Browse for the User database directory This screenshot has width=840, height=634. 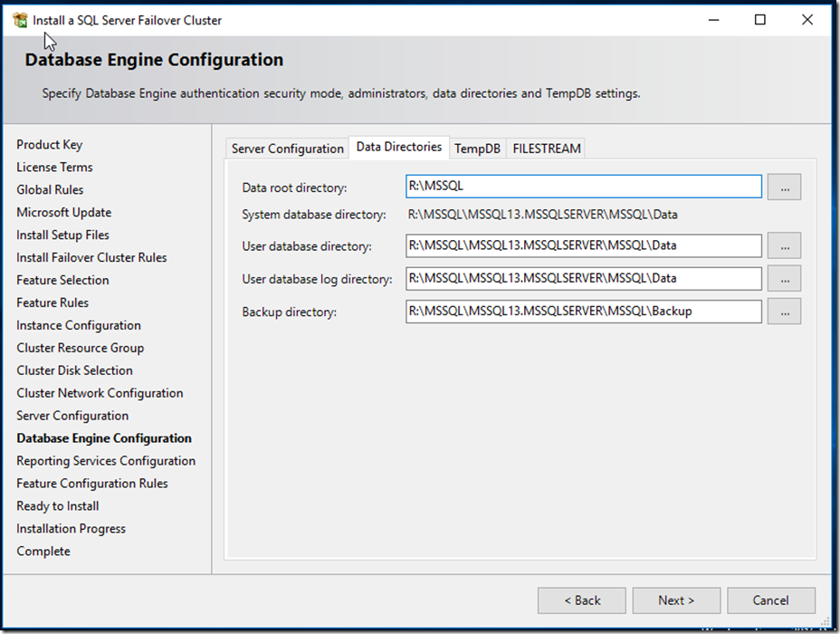tap(784, 245)
